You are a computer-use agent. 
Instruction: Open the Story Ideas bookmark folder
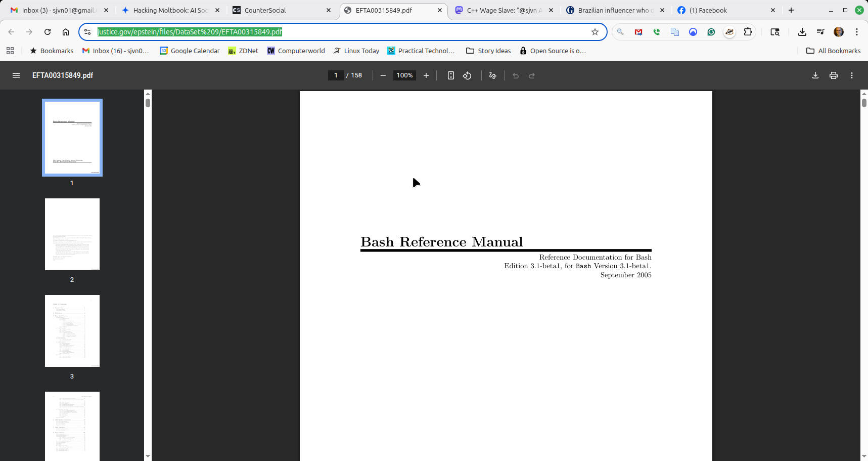click(x=488, y=51)
